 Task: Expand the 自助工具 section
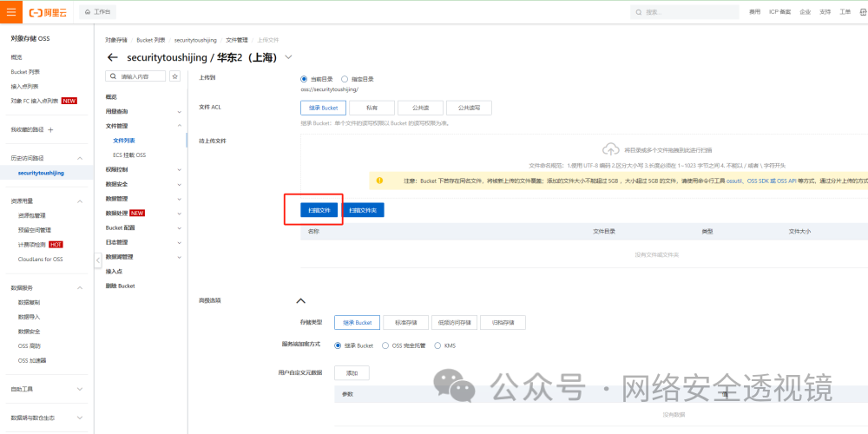80,389
